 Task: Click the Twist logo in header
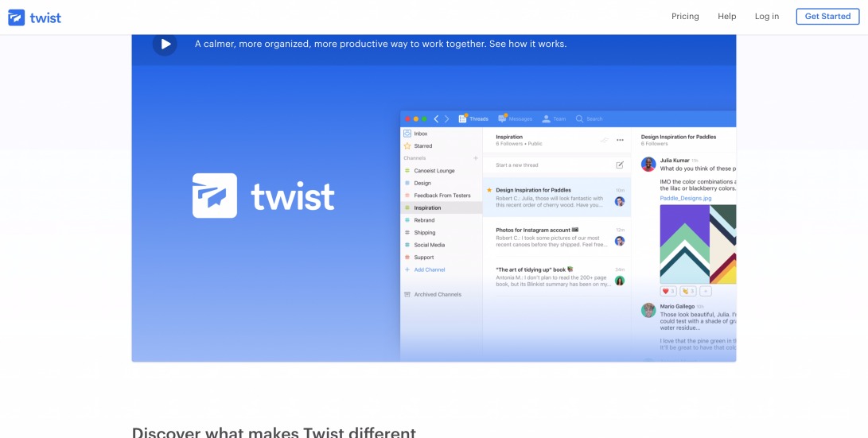pos(34,17)
